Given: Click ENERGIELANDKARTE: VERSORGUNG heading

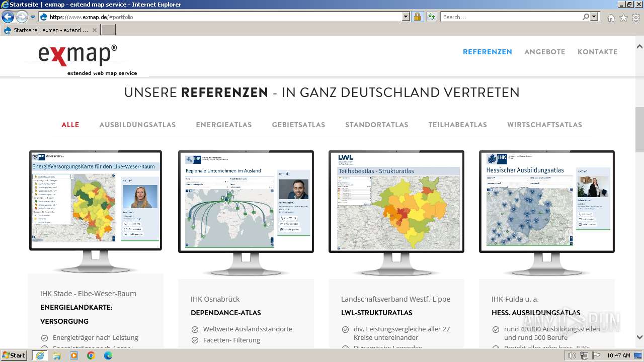Looking at the screenshot, I should 76,314.
